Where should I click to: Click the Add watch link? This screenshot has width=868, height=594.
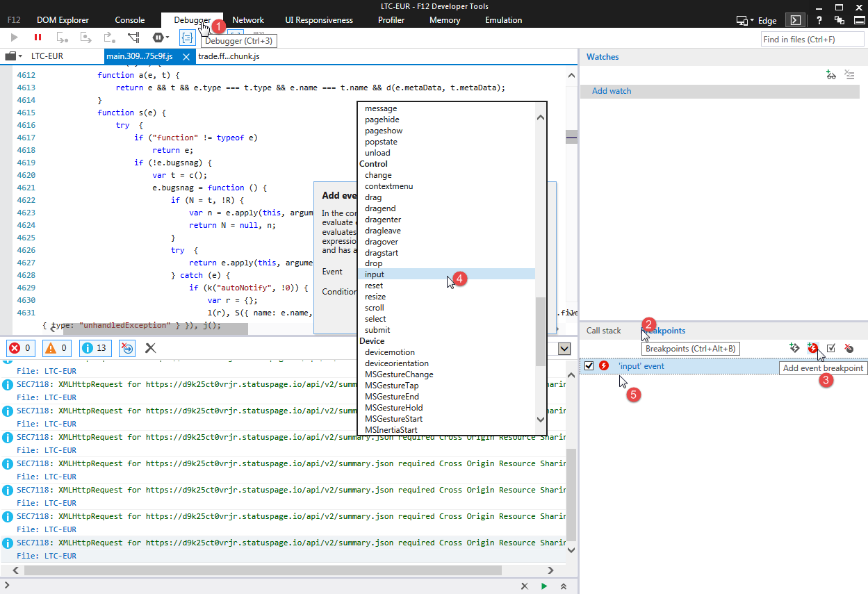[x=612, y=91]
